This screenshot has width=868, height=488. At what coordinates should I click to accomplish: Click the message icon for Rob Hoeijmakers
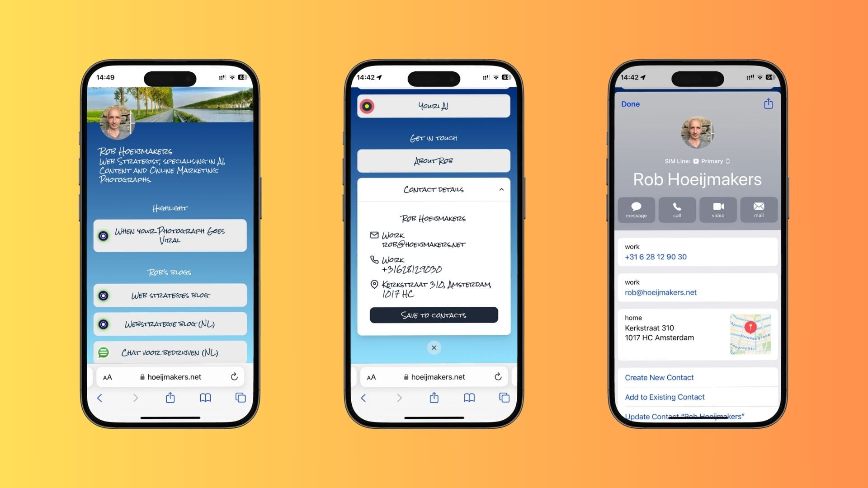pos(636,209)
